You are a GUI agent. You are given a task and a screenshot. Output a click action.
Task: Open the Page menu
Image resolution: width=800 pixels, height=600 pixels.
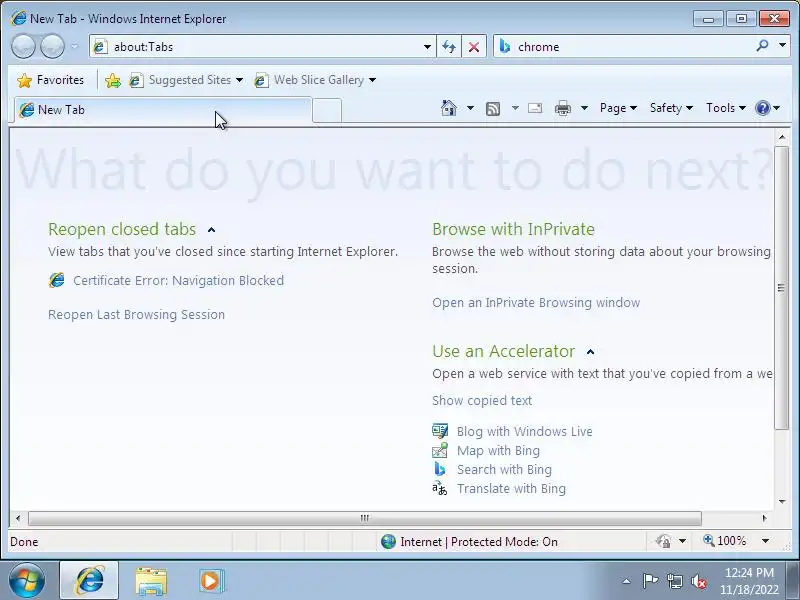[618, 108]
